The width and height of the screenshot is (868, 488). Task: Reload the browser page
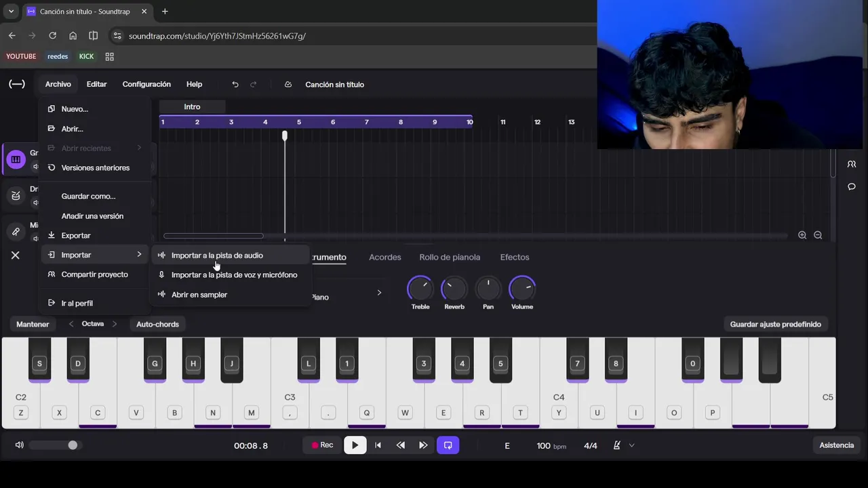pyautogui.click(x=52, y=36)
